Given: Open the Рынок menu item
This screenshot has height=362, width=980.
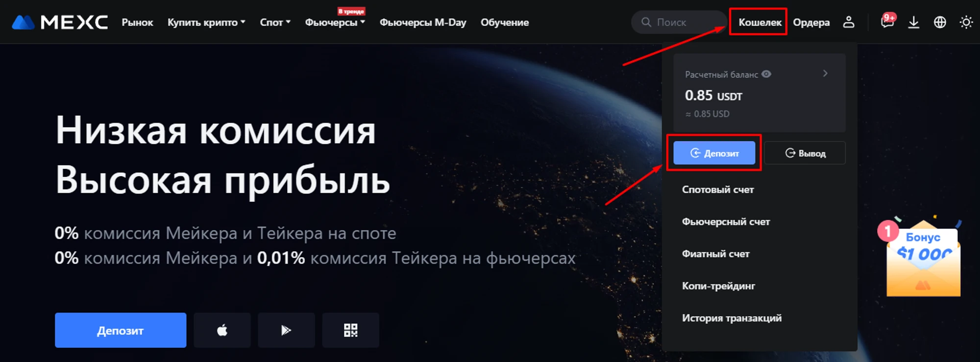Looking at the screenshot, I should (137, 22).
